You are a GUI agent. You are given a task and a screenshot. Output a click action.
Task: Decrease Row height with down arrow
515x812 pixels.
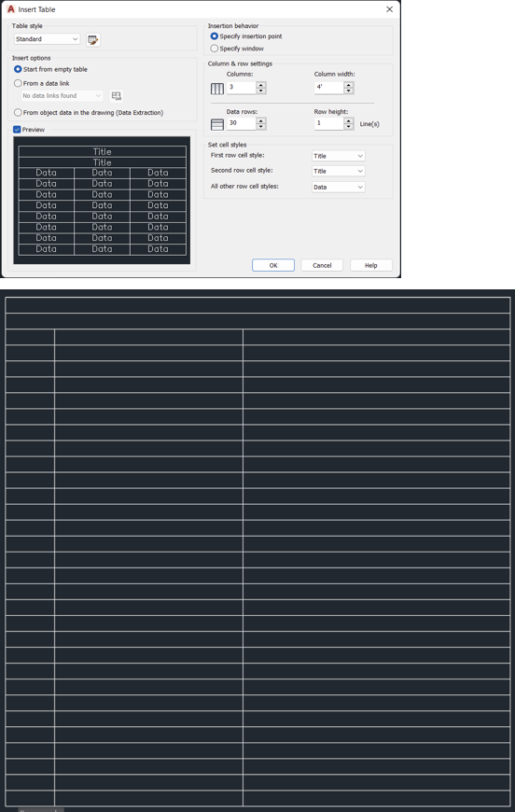click(349, 126)
